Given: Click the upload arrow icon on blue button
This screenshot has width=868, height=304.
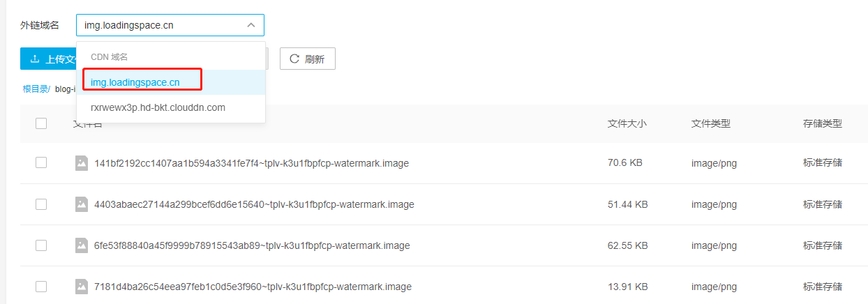Looking at the screenshot, I should 35,59.
